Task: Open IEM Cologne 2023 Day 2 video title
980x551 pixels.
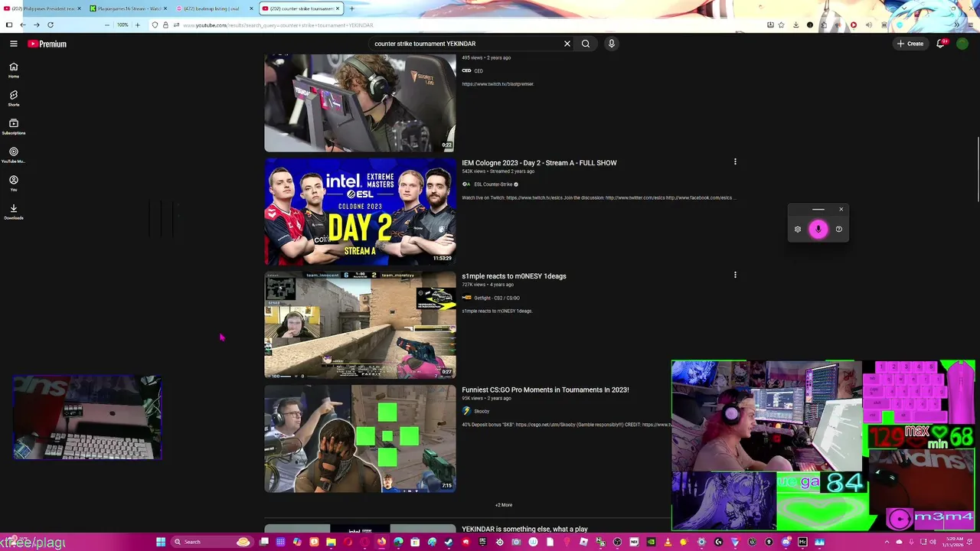Action: (x=539, y=163)
